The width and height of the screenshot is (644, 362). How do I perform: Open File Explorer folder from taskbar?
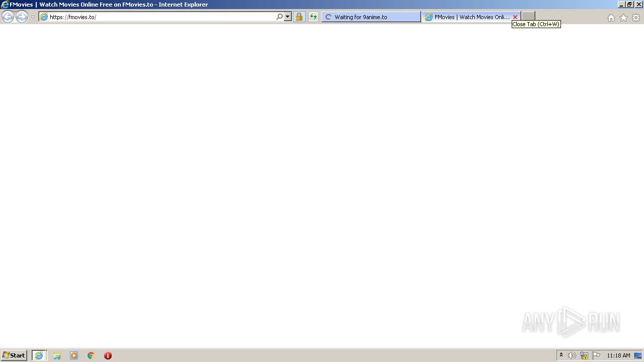tap(57, 355)
